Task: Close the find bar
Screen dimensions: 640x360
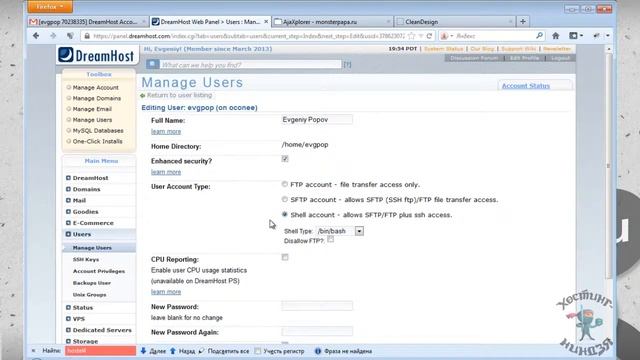Action: click(33, 351)
